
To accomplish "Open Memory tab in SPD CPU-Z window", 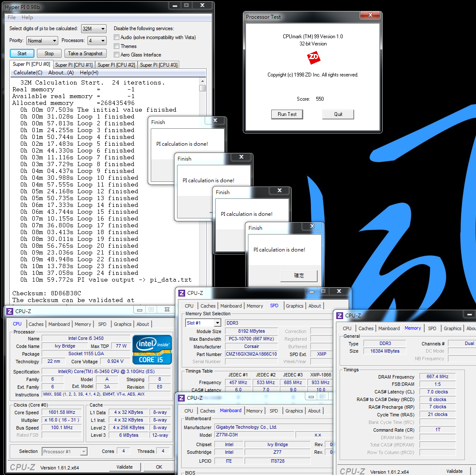I will [255, 306].
